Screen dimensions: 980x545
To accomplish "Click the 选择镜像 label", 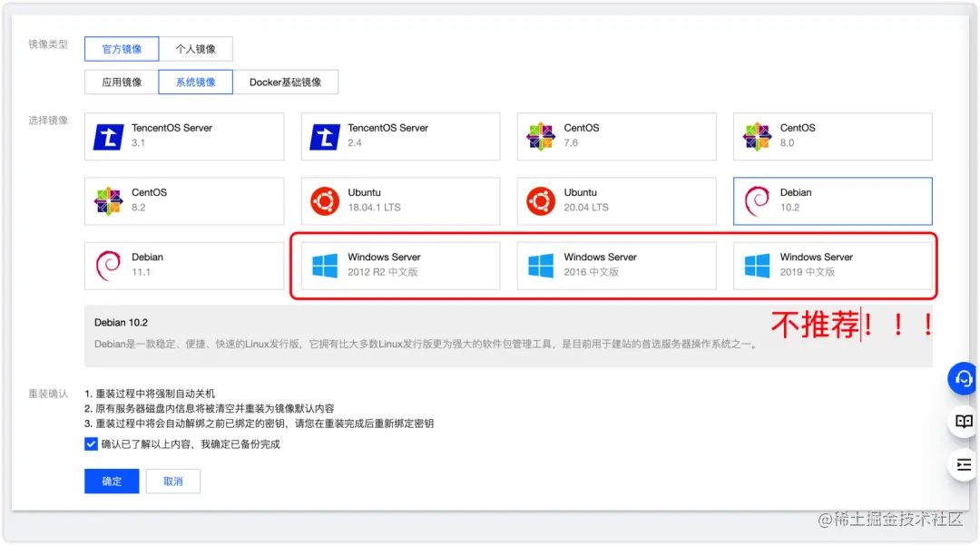I will coord(48,121).
